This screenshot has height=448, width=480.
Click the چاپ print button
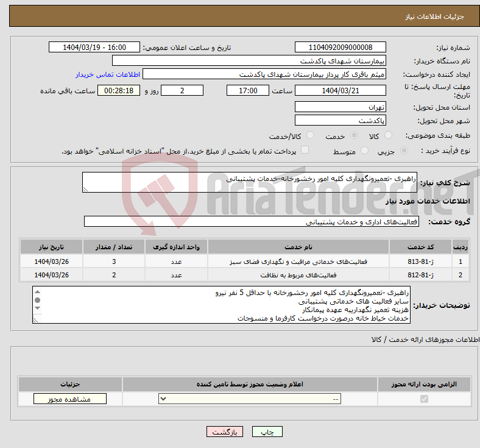(267, 432)
